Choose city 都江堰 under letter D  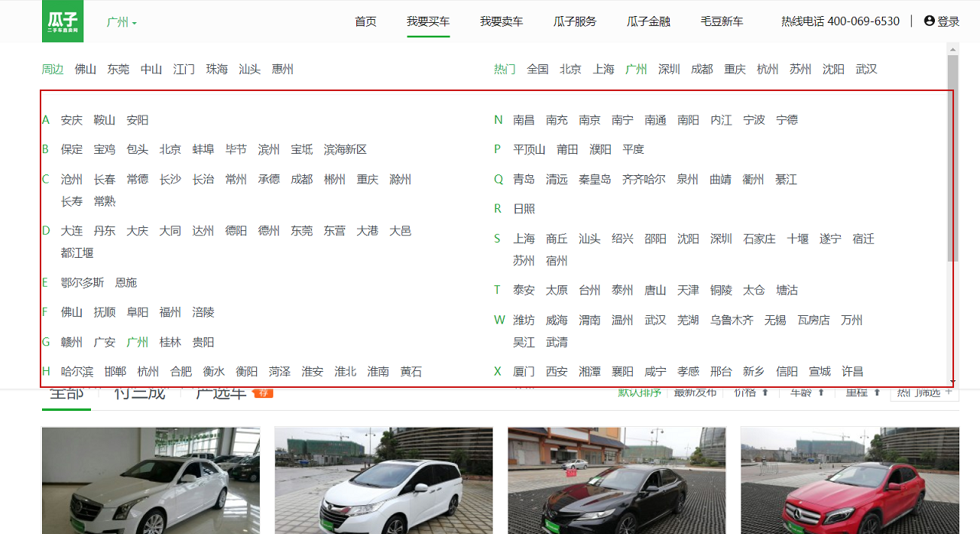coord(77,252)
